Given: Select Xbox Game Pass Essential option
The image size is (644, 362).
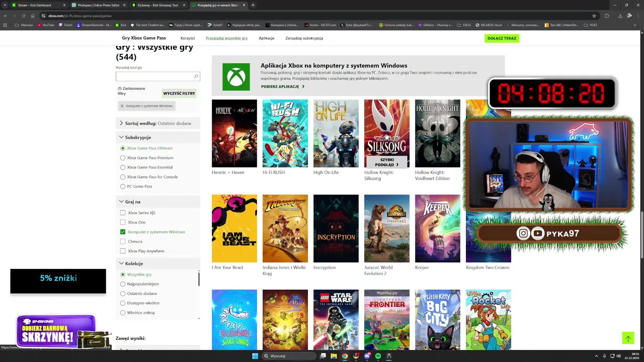Looking at the screenshot, I should [x=123, y=167].
